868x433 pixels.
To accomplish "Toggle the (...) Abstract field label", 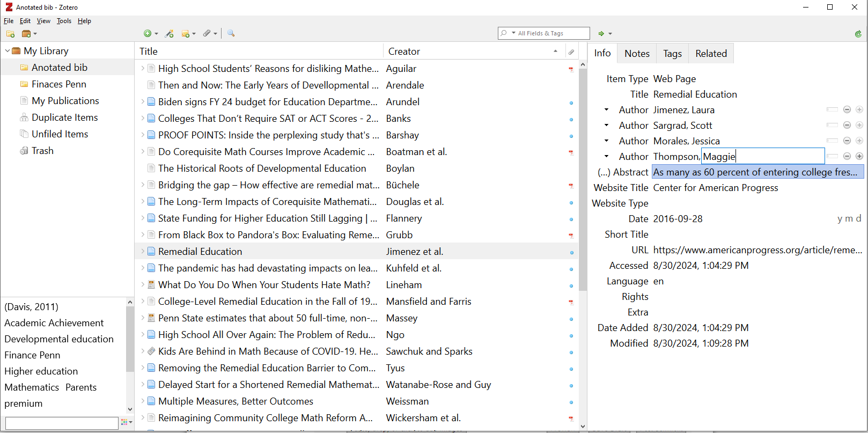I will [623, 172].
